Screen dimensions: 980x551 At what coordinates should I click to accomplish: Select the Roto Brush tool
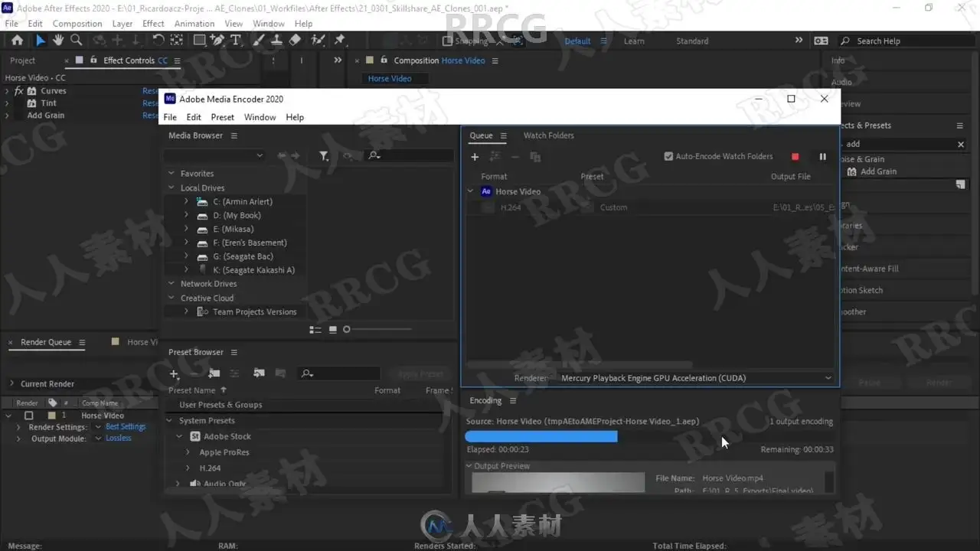tap(318, 41)
